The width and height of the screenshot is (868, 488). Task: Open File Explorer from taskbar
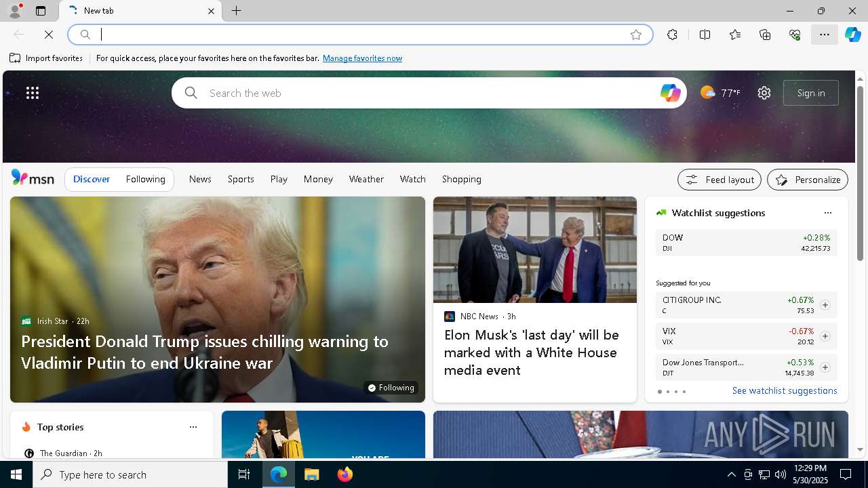312,474
